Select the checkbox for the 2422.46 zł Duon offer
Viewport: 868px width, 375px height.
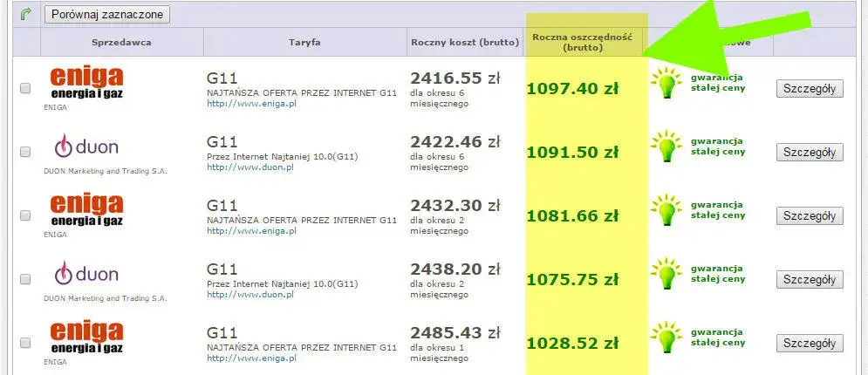(x=25, y=152)
